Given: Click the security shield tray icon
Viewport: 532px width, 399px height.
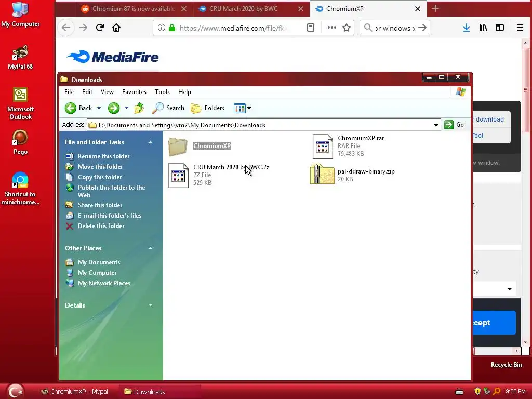Looking at the screenshot, I should pos(477,392).
